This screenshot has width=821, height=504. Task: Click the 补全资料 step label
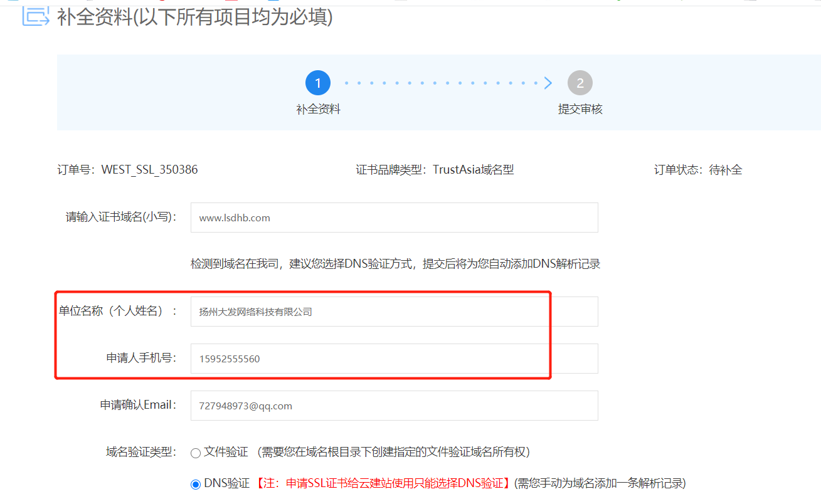pyautogui.click(x=317, y=108)
